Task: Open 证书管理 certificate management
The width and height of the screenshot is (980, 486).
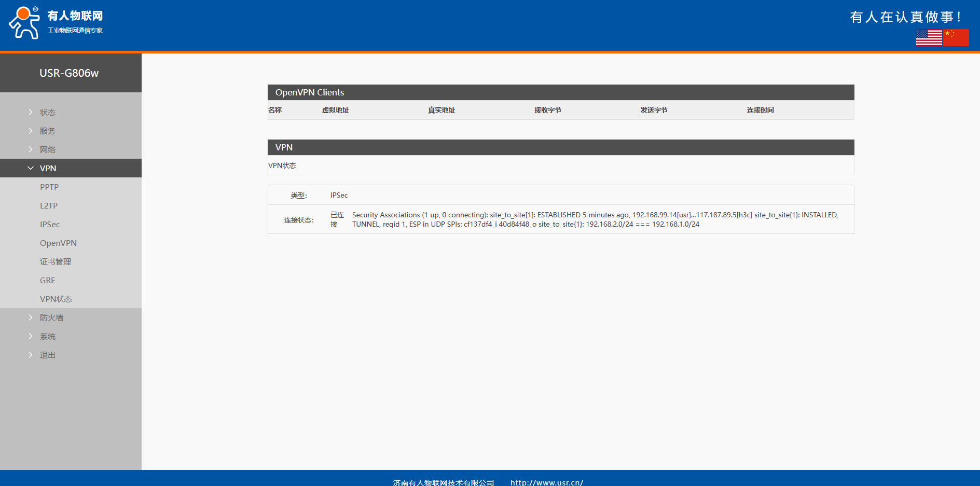Action: pos(56,261)
